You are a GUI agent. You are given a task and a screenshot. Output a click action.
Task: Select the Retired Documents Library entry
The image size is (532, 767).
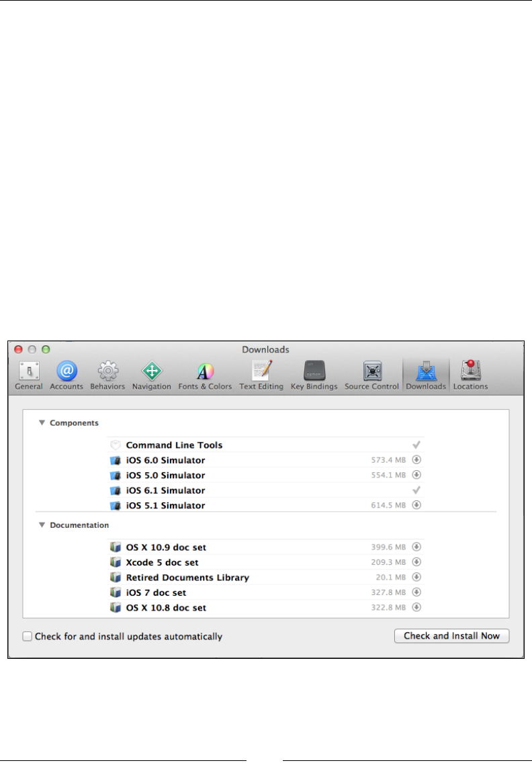click(265, 577)
